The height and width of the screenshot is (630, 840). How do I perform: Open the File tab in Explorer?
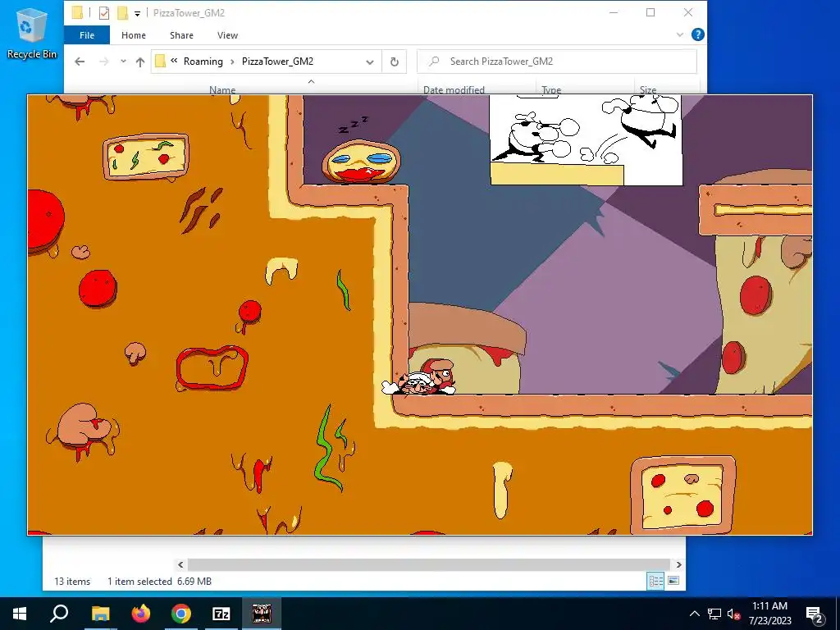pos(87,35)
